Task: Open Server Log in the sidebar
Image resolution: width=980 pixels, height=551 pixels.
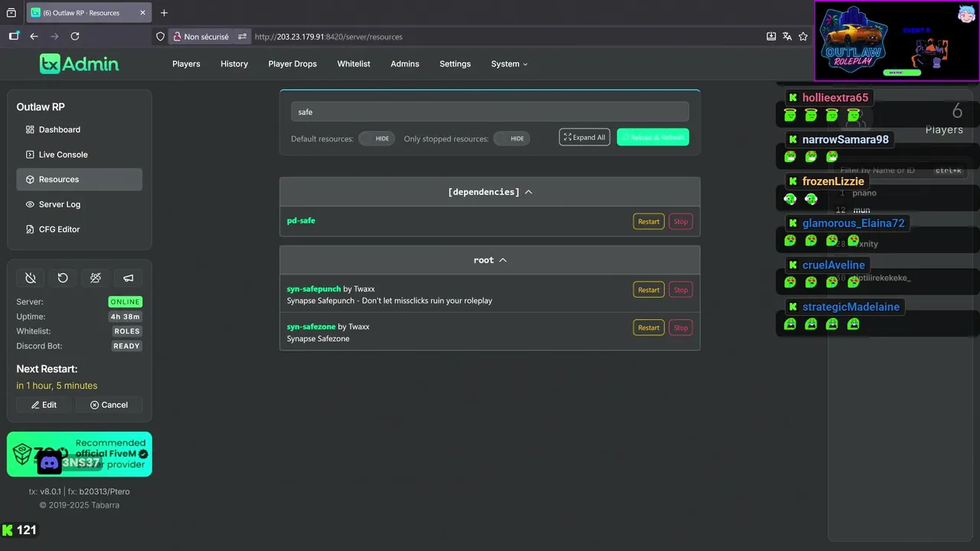Action: tap(79, 204)
